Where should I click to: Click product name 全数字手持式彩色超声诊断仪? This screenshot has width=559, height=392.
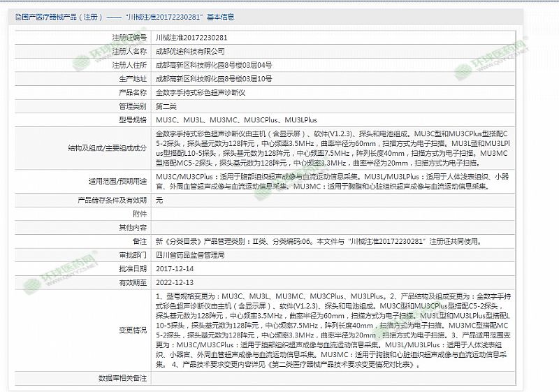pos(200,92)
